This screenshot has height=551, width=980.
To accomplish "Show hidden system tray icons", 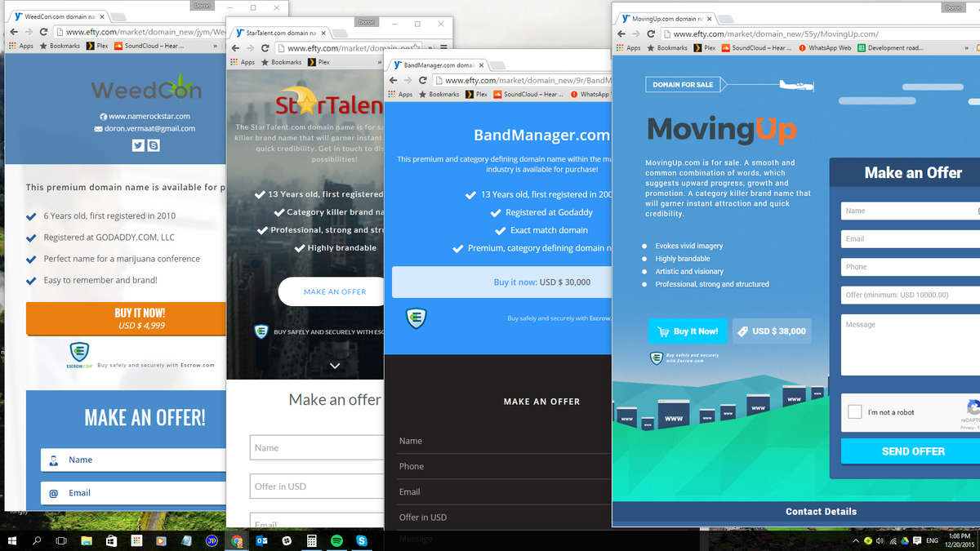I will click(x=855, y=540).
